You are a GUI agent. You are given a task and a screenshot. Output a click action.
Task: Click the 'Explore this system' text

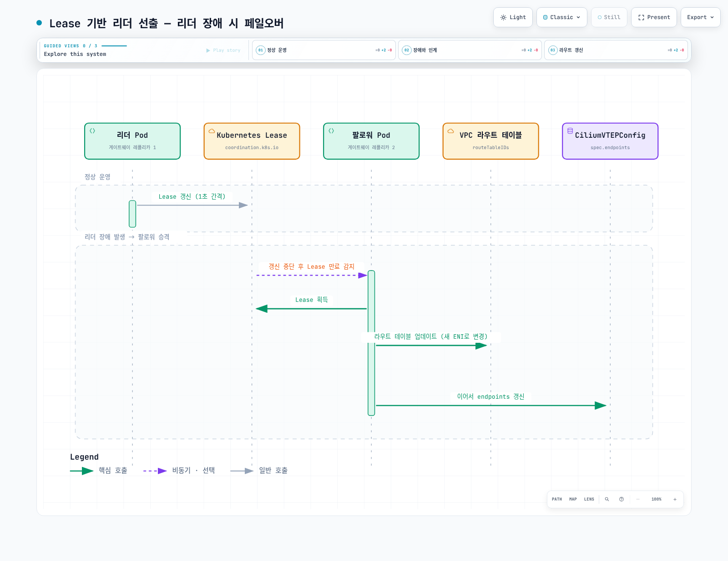[75, 54]
